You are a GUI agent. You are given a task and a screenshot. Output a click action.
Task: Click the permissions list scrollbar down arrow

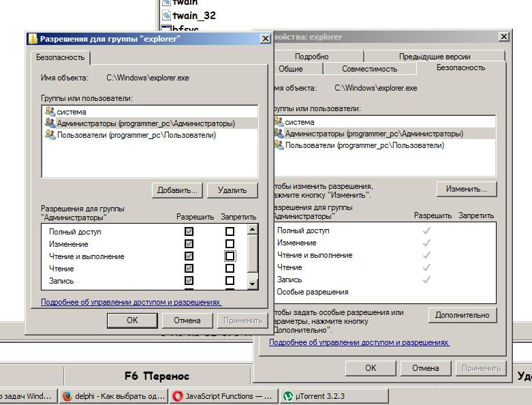(x=252, y=284)
